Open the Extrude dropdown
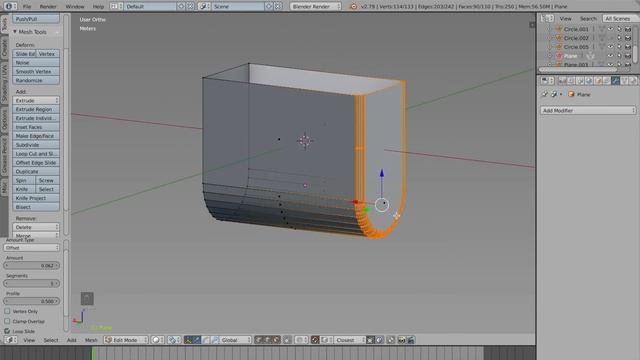 36,100
